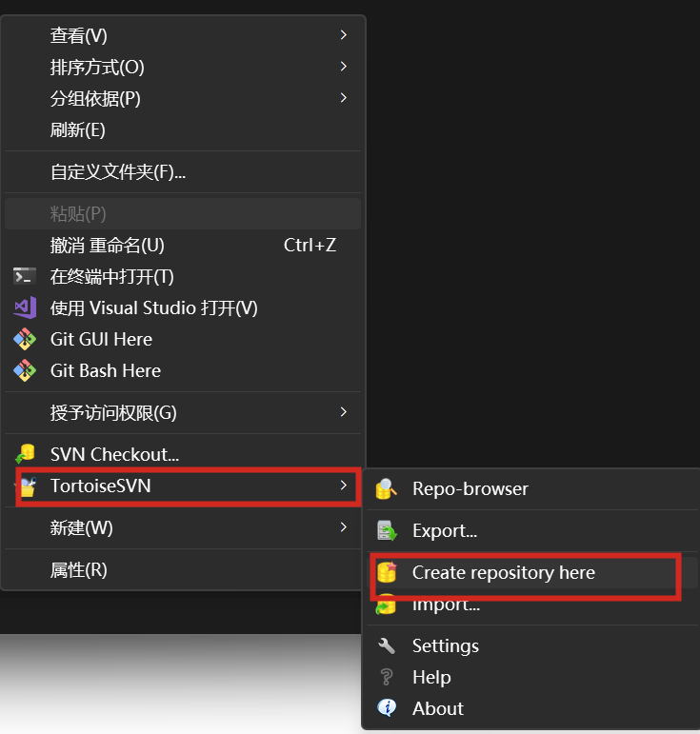The image size is (700, 734).
Task: Click the Export icon in submenu
Action: 386,531
